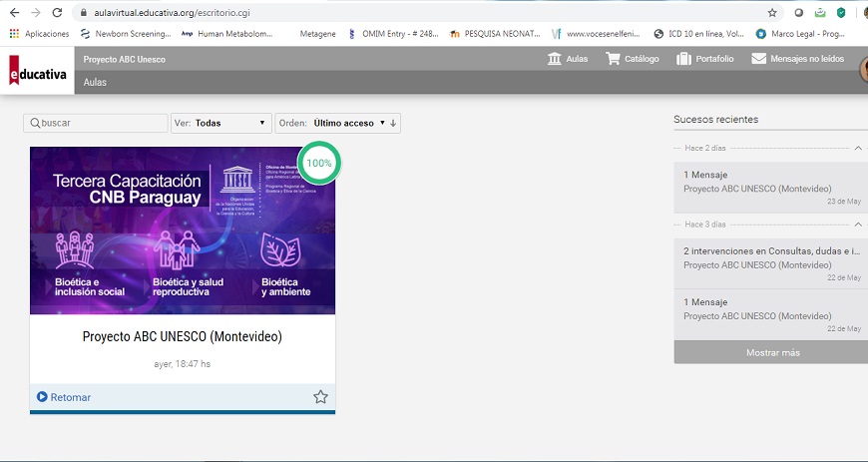868x462 pixels.
Task: Open Newborn Screening bookmark
Action: pyautogui.click(x=126, y=34)
